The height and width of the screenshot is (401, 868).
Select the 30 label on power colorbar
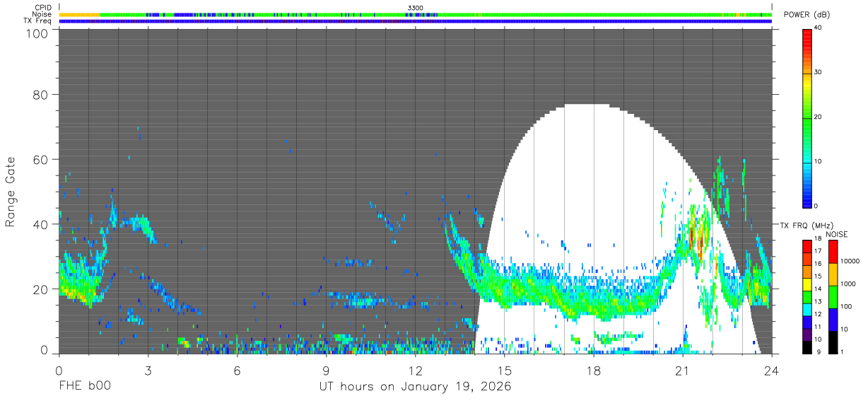818,72
